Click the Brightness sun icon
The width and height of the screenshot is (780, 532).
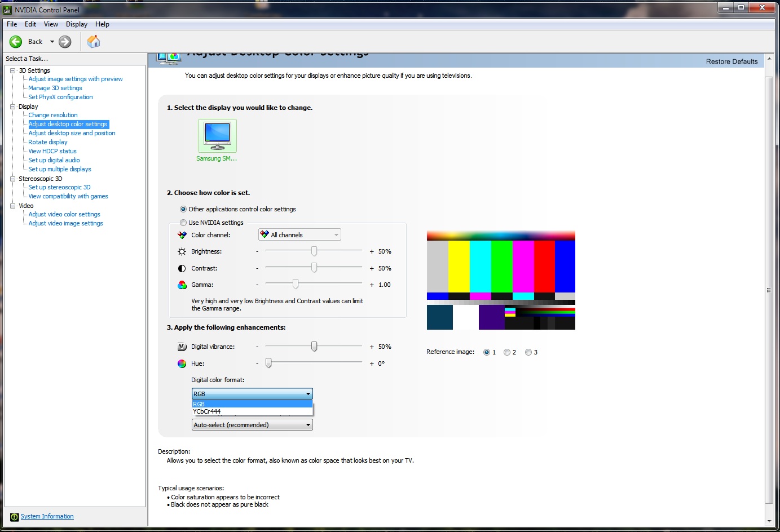tap(182, 251)
